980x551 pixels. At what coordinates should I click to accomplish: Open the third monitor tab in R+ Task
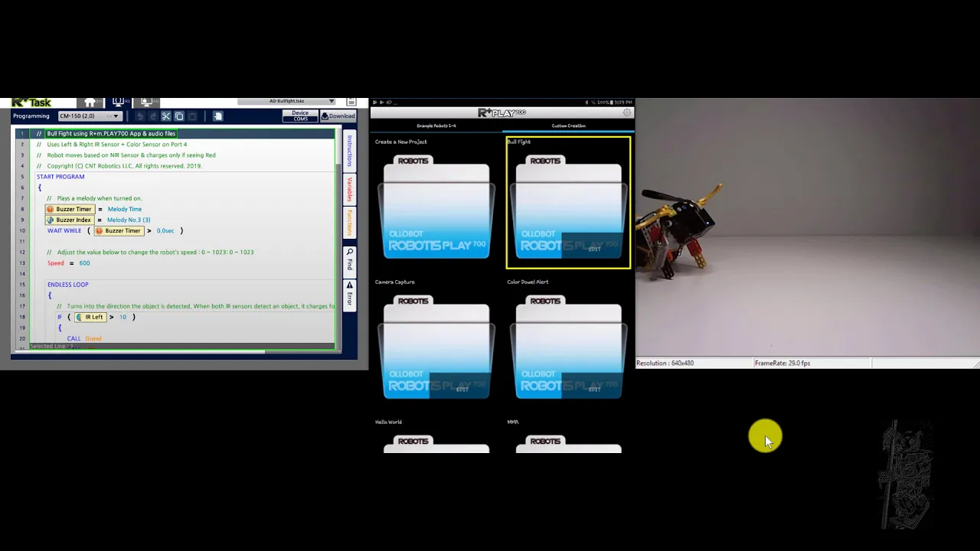coord(146,102)
